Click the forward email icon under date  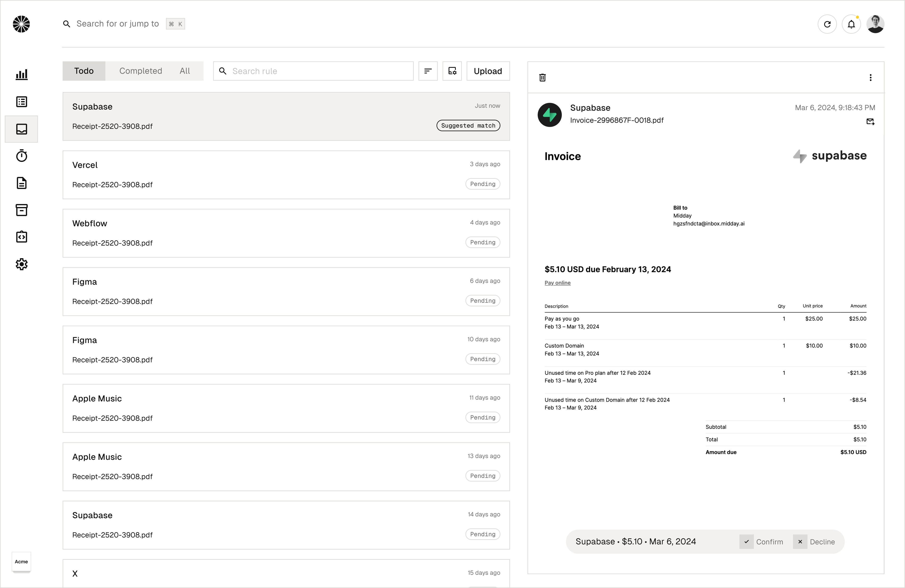[870, 122]
